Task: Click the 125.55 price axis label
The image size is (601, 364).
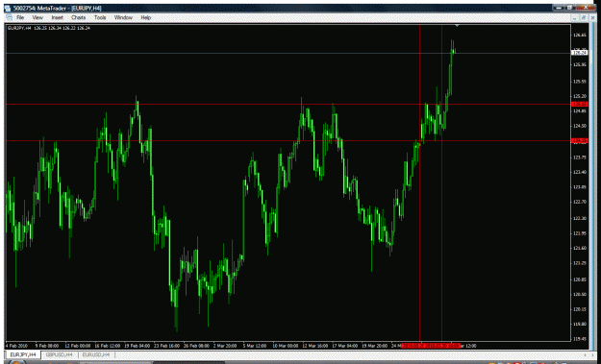Action: (x=579, y=82)
